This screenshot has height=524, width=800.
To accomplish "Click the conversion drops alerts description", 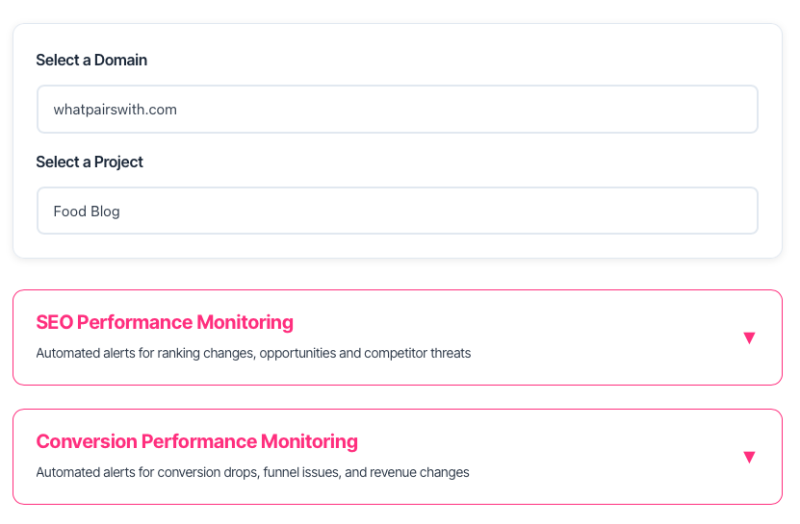I will (x=252, y=472).
